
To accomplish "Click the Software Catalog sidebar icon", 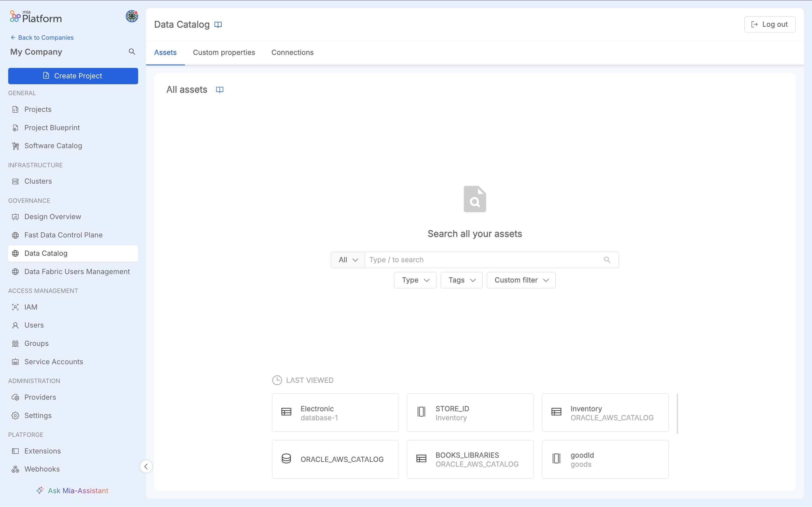I will pos(16,145).
